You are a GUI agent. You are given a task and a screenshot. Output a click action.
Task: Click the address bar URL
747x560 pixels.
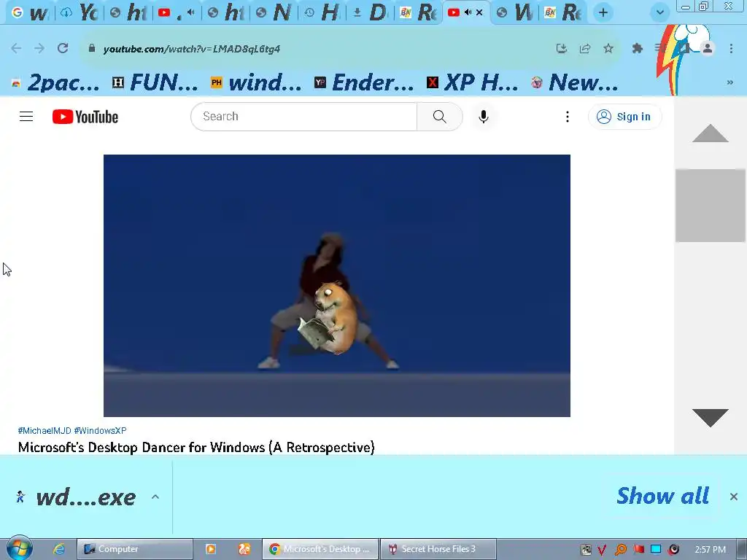coord(192,49)
